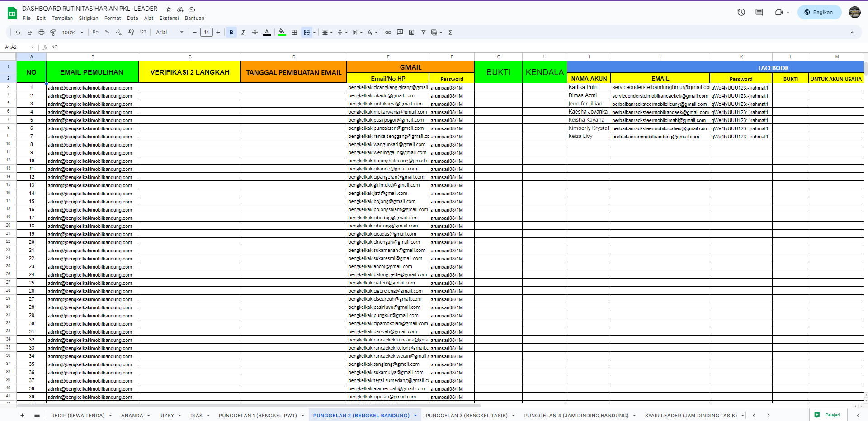Decrease font size with minus button
Image resolution: width=868 pixels, height=421 pixels.
pyautogui.click(x=195, y=32)
